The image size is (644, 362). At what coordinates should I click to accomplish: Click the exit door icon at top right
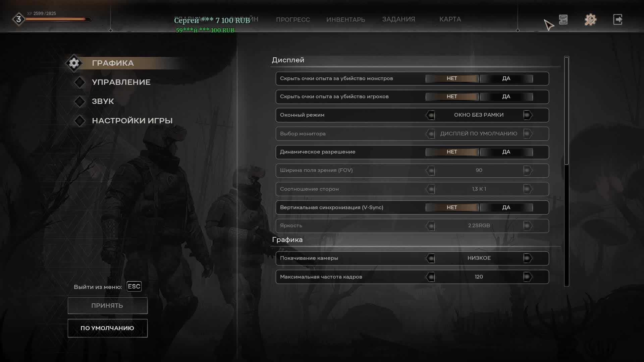coord(618,19)
